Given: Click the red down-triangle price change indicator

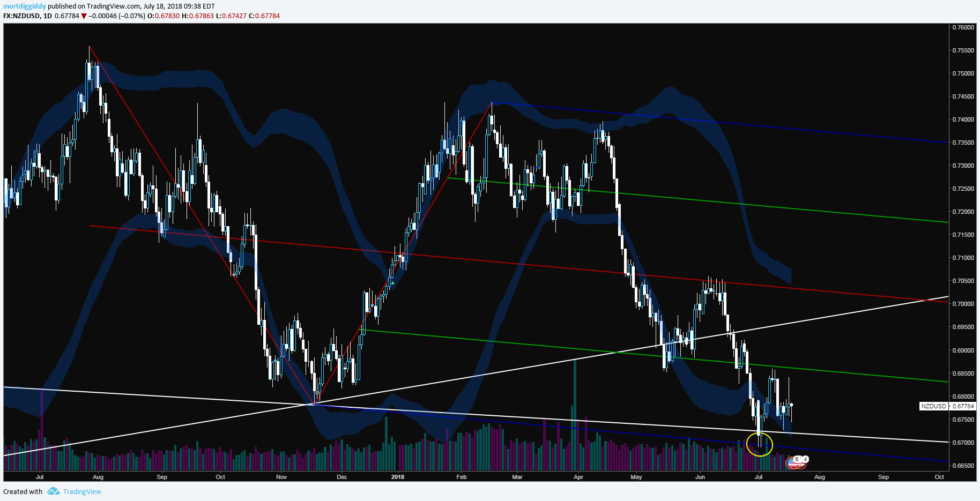Looking at the screenshot, I should point(84,16).
